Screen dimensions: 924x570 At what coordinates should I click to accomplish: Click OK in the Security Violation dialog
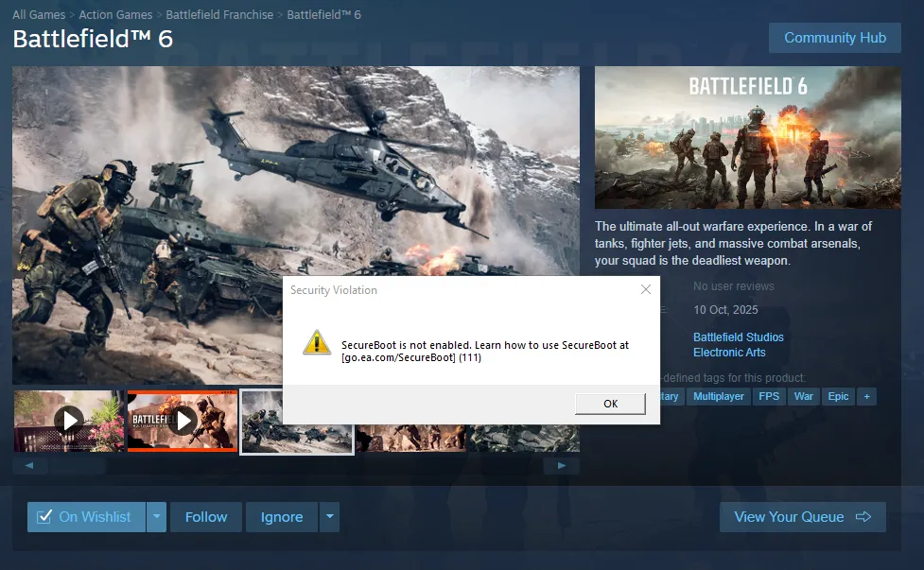tap(611, 404)
